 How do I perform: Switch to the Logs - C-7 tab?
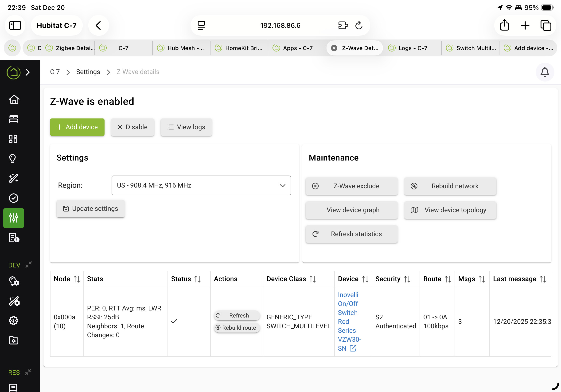pos(413,48)
